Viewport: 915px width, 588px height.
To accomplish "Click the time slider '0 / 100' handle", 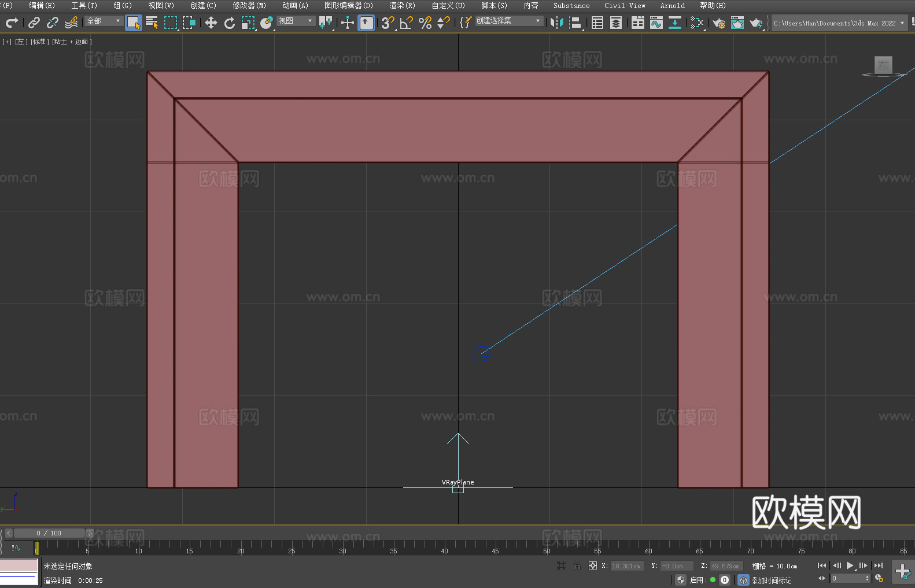I will coord(49,533).
